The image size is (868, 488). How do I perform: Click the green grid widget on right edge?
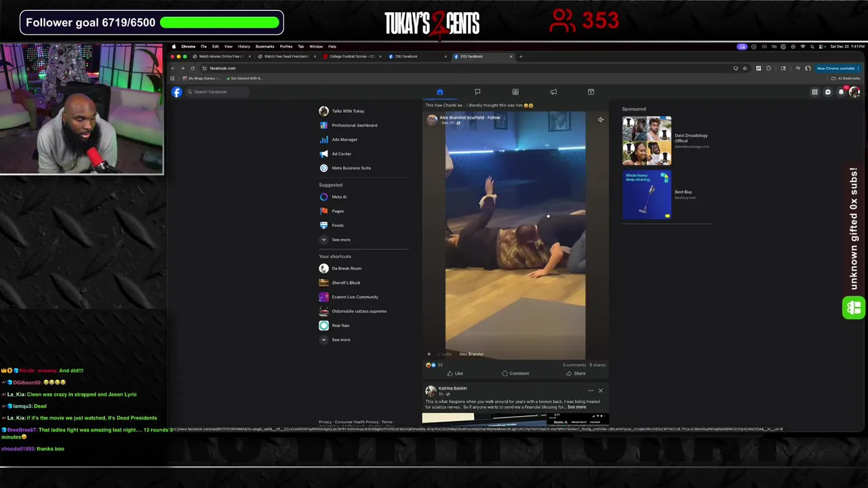pos(853,308)
